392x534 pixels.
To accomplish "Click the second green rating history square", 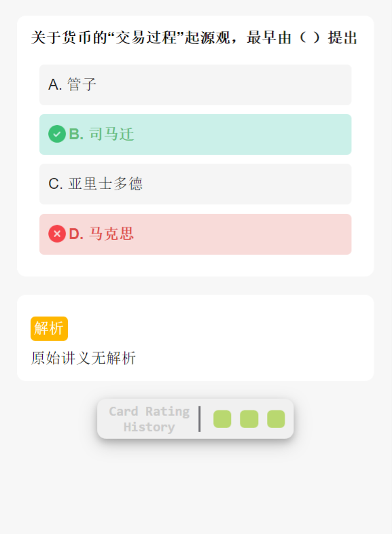I will tap(249, 419).
